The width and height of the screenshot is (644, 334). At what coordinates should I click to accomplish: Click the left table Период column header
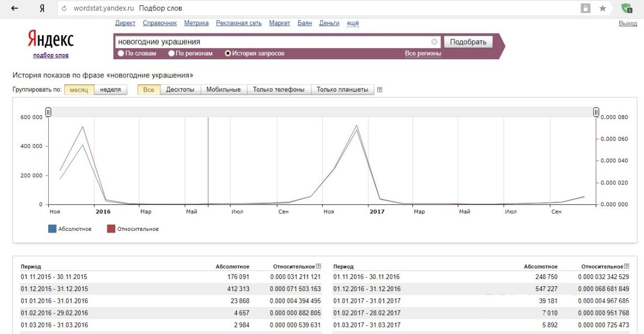coord(30,267)
